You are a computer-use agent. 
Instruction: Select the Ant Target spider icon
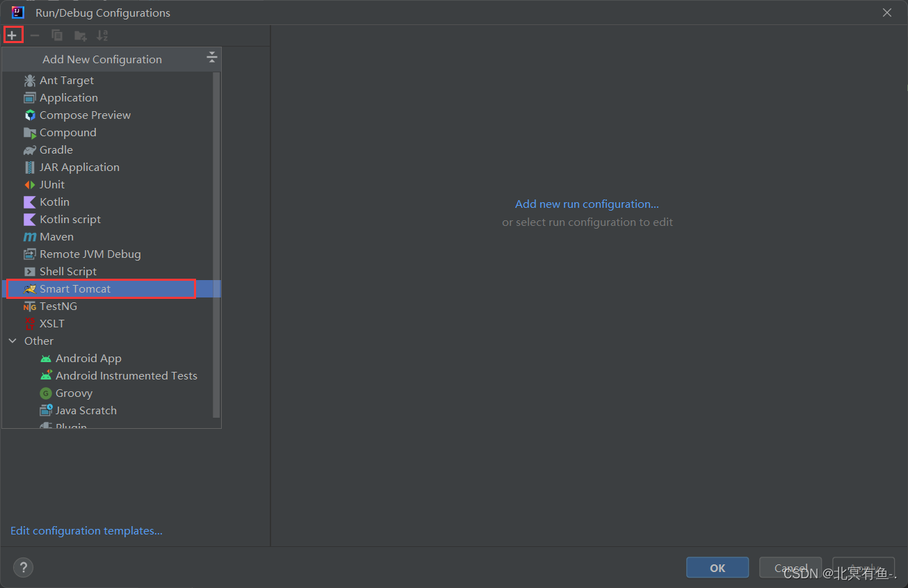pos(30,81)
